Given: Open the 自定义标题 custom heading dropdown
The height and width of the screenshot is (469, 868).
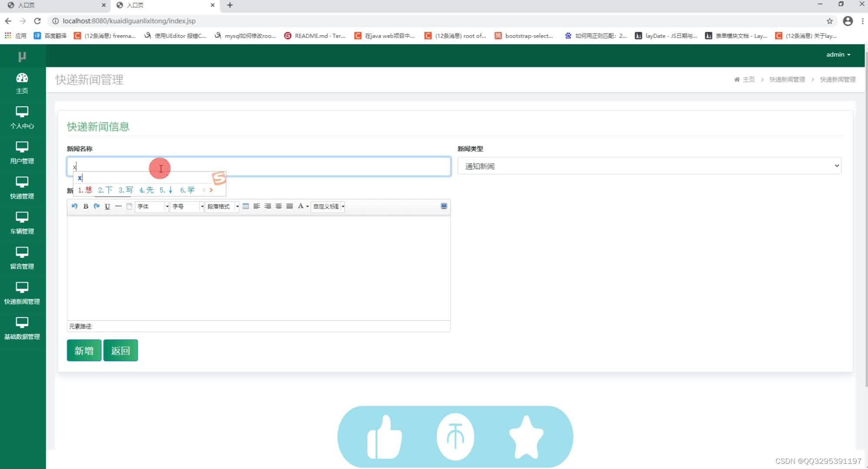Looking at the screenshot, I should [x=328, y=206].
